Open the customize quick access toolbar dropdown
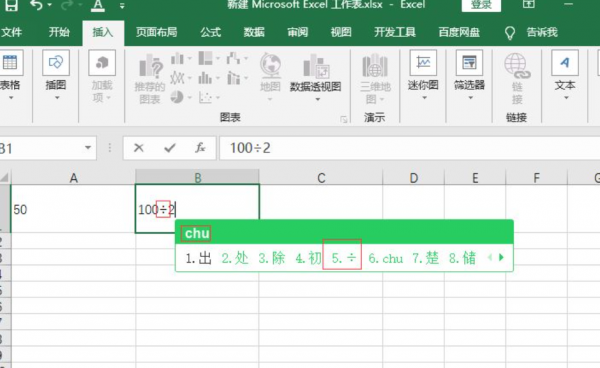 point(122,5)
